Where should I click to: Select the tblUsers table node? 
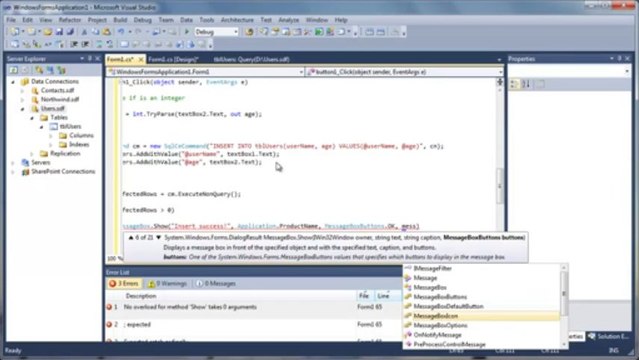click(70, 126)
